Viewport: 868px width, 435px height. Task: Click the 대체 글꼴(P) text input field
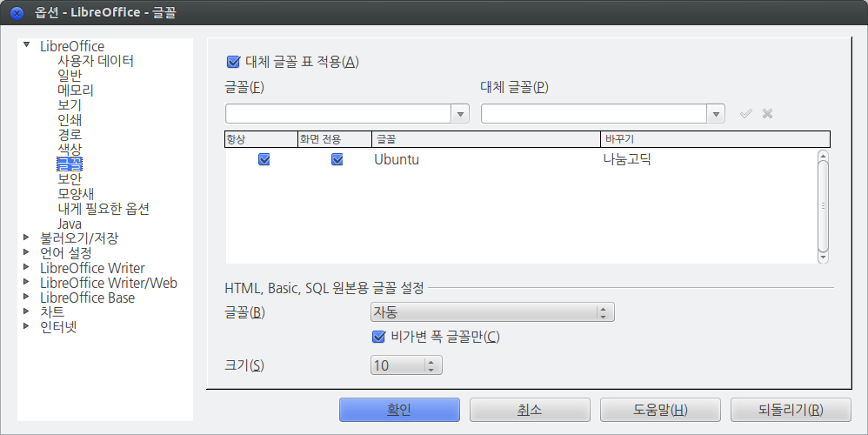594,114
